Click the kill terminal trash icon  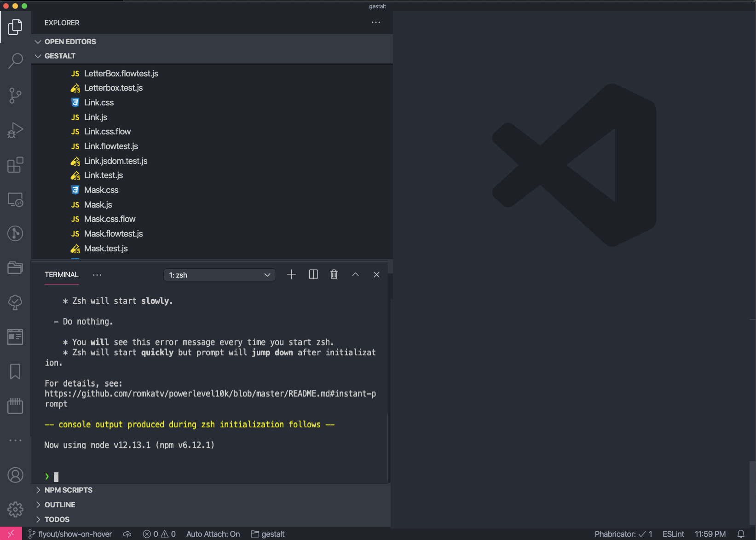[x=334, y=274]
